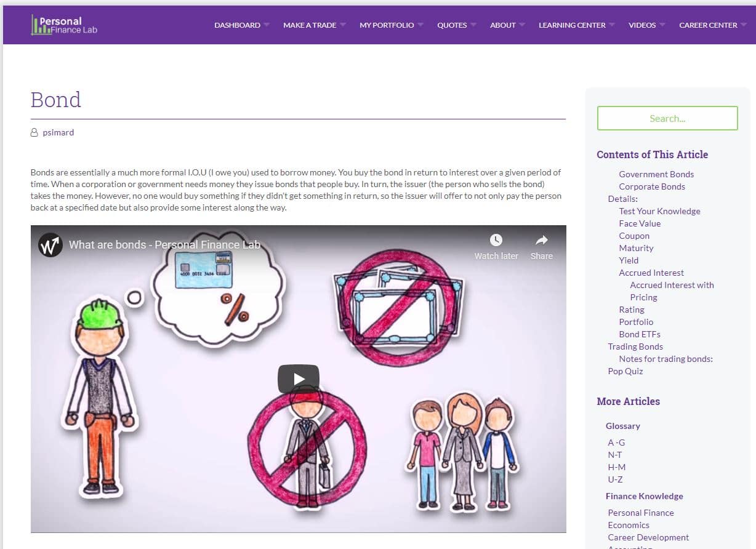Open the Learning Center menu
This screenshot has width=756, height=549.
[572, 25]
